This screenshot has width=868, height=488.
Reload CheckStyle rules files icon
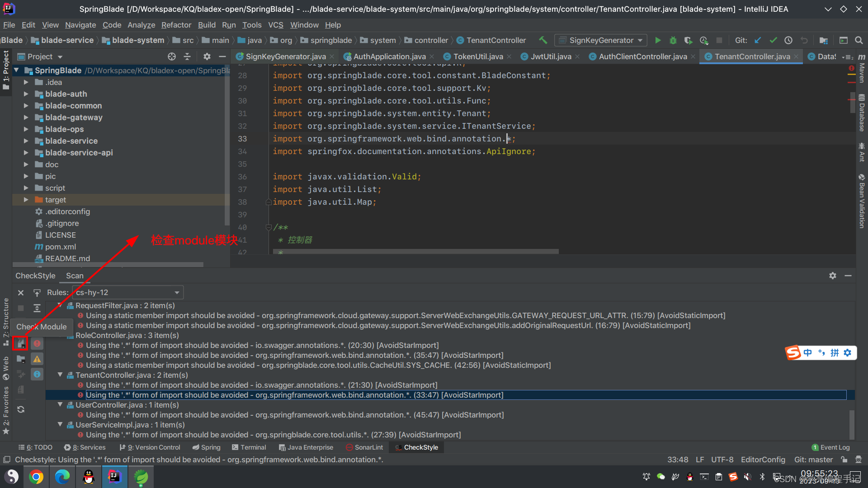(21, 409)
